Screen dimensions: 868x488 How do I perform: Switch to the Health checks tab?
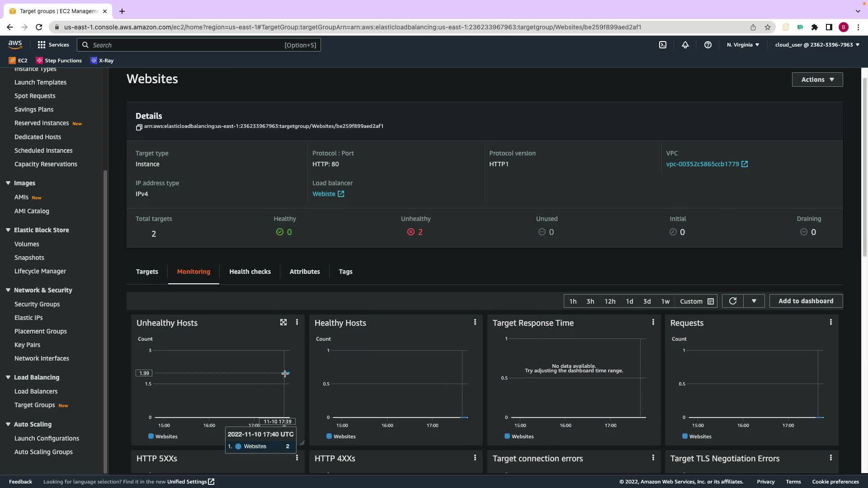coord(250,272)
